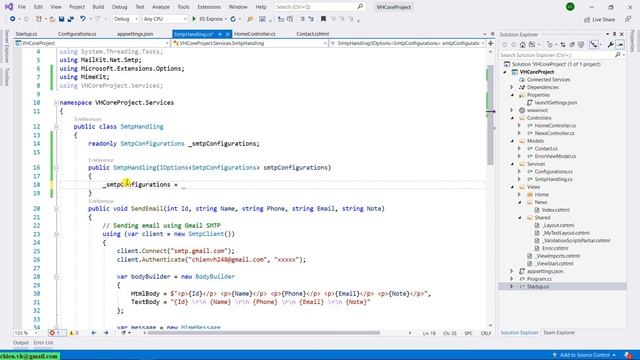640x360 pixels.
Task: Click the bookmark icon in toolbar
Action: (323, 19)
